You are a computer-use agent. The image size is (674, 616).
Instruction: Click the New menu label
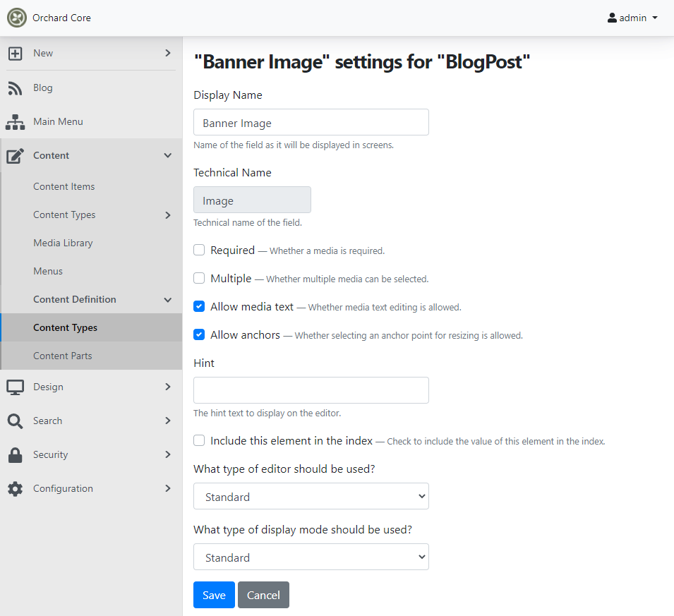43,53
